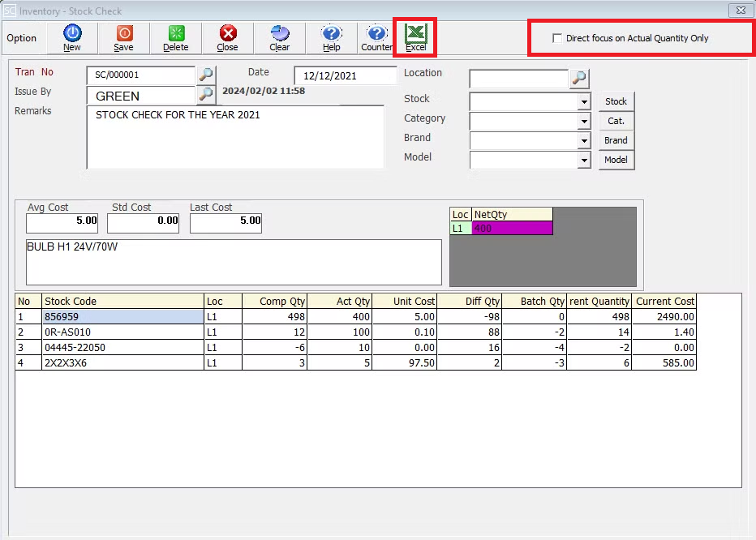Click Current Cost value 2490.00

pyautogui.click(x=664, y=317)
